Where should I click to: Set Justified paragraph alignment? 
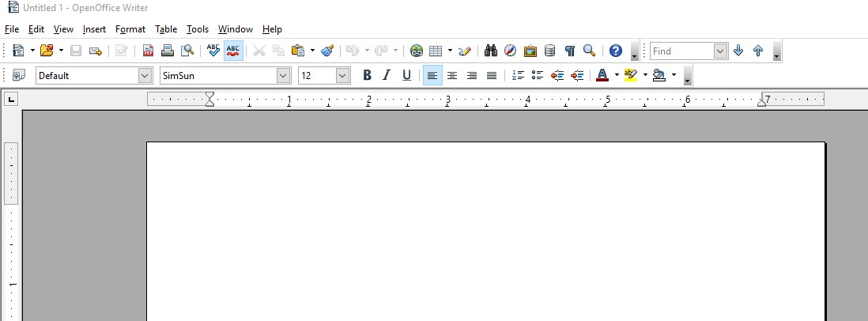492,75
